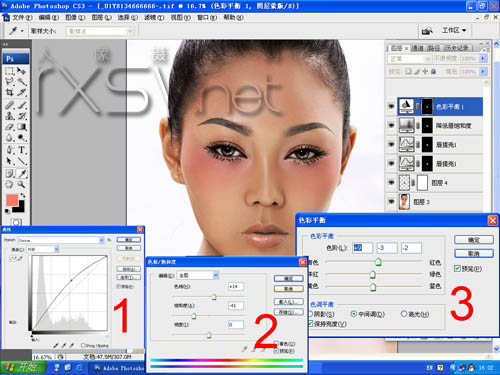Hide the 图层 4 layer

click(391, 183)
